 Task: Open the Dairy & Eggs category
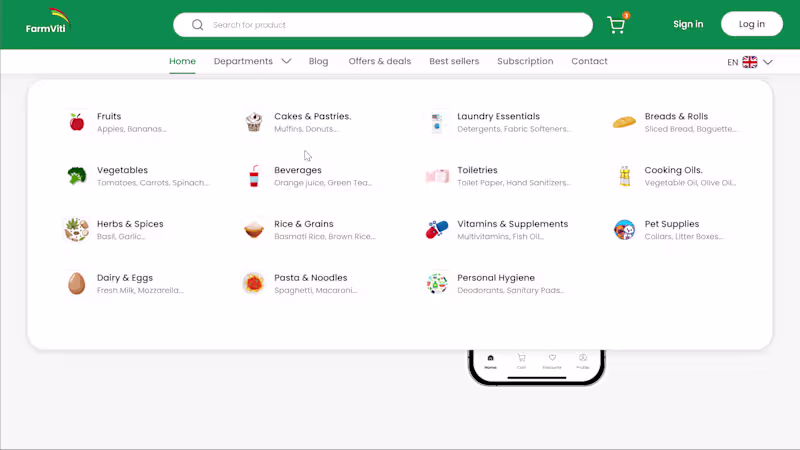coord(125,278)
